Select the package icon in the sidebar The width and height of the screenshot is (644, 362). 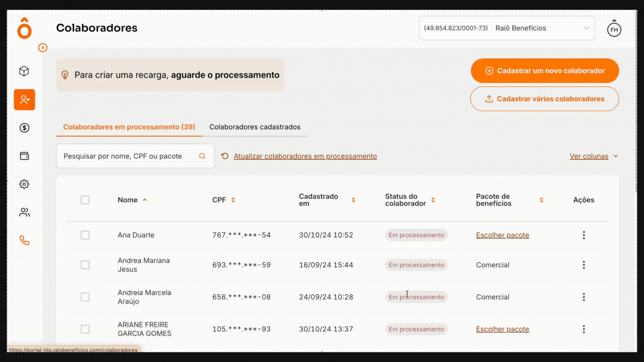point(24,71)
